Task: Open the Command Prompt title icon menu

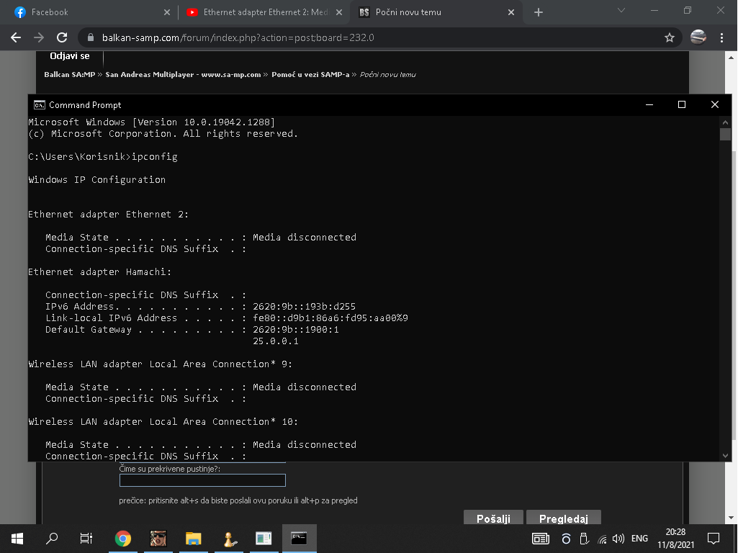Action: tap(39, 105)
